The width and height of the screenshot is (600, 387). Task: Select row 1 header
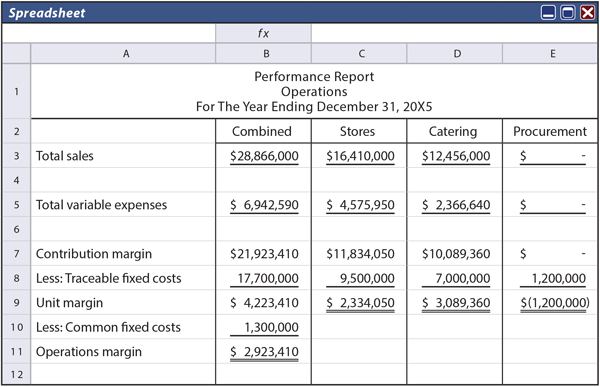[16, 91]
